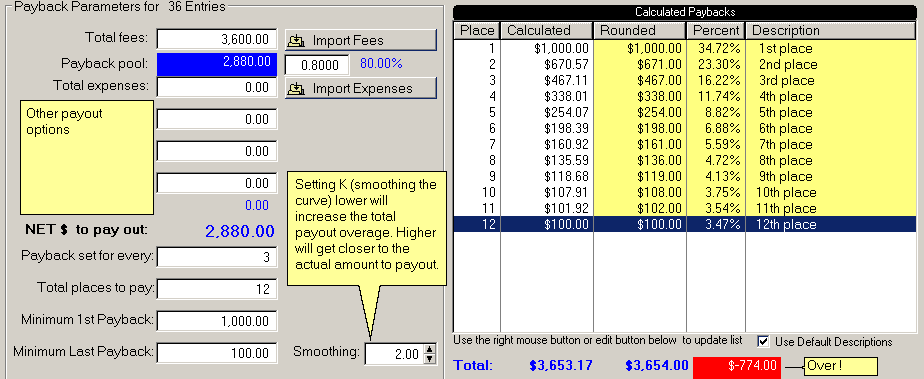Image resolution: width=924 pixels, height=379 pixels.
Task: Click the Total expenses field
Action: tap(216, 87)
